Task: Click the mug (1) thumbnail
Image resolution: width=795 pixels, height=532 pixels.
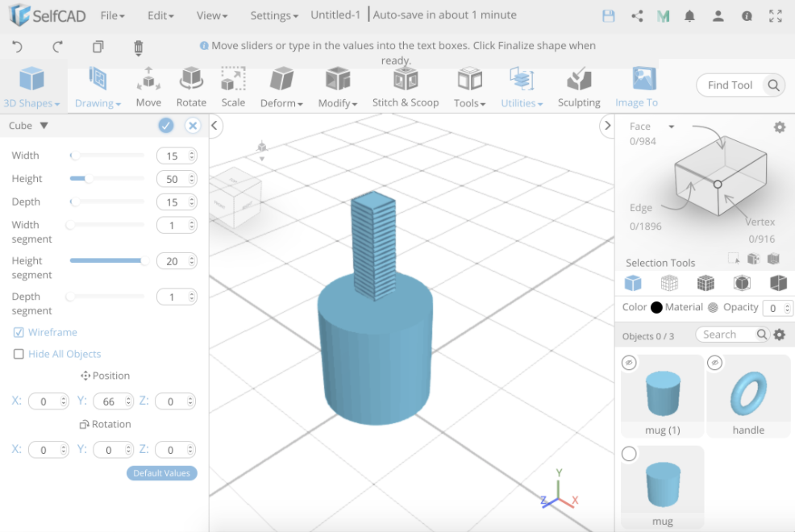Action: 662,393
